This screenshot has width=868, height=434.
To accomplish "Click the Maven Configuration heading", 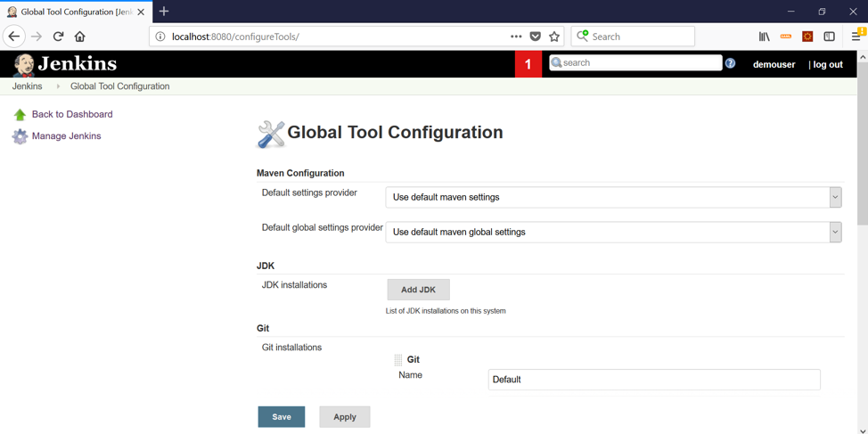I will point(300,173).
